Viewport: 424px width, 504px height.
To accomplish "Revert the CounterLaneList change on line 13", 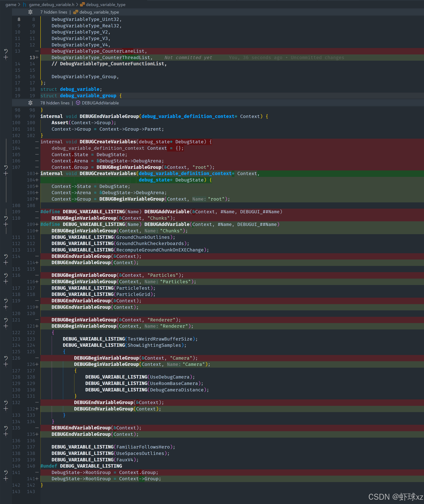I will coord(6,51).
